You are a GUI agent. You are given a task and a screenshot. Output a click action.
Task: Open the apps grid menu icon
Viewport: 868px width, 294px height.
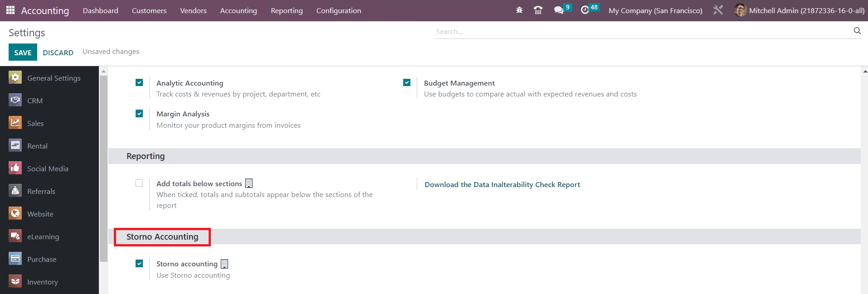[10, 10]
